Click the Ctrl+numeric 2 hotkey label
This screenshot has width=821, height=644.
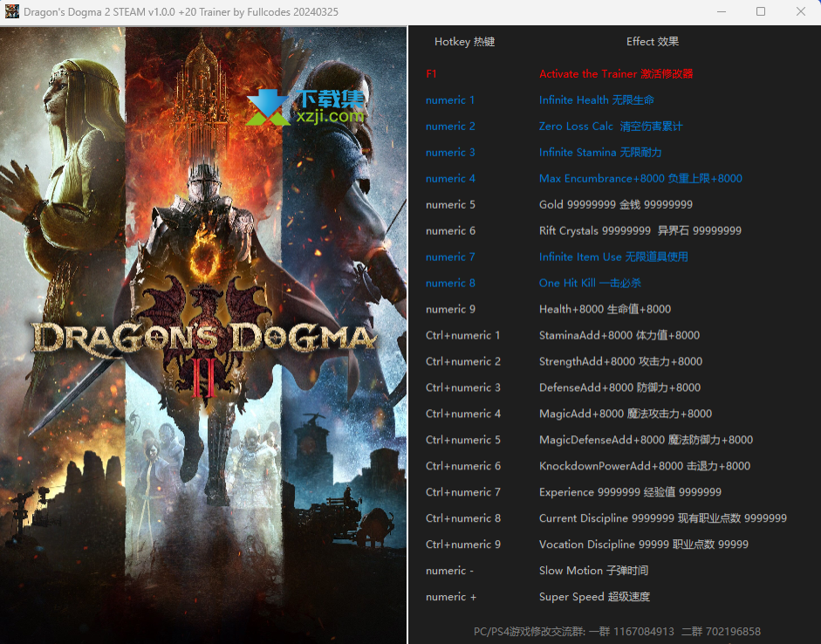pos(463,362)
